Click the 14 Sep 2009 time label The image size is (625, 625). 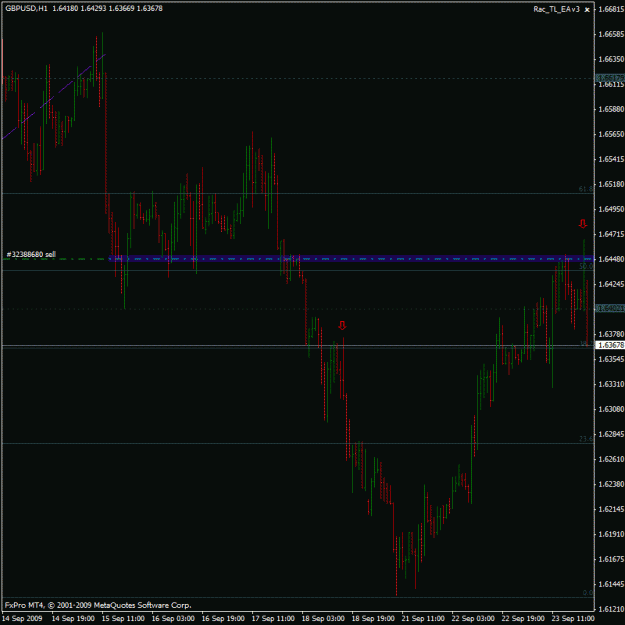coord(22,619)
